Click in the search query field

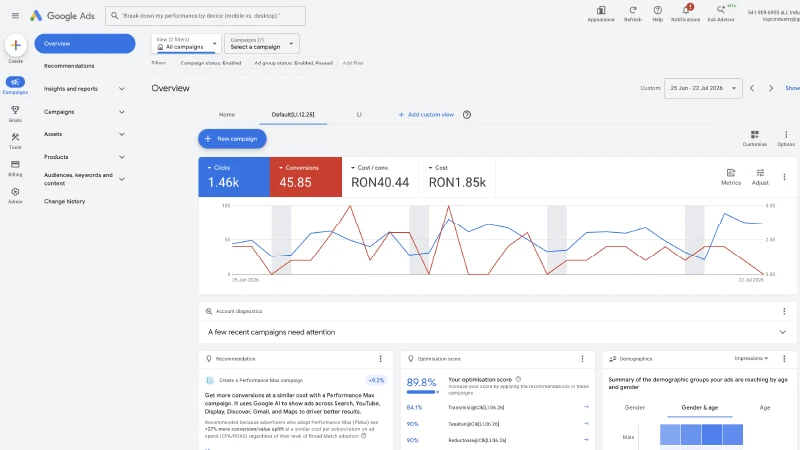click(206, 16)
